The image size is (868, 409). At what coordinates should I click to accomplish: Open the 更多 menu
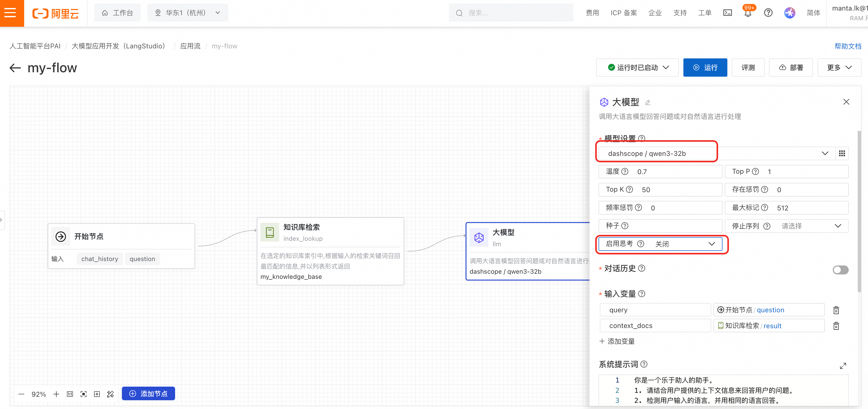click(x=839, y=67)
